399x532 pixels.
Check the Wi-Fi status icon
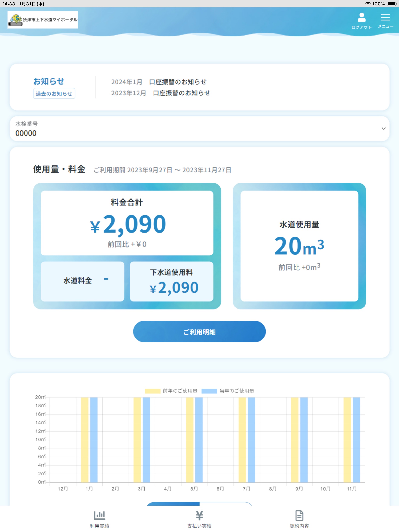click(x=367, y=4)
